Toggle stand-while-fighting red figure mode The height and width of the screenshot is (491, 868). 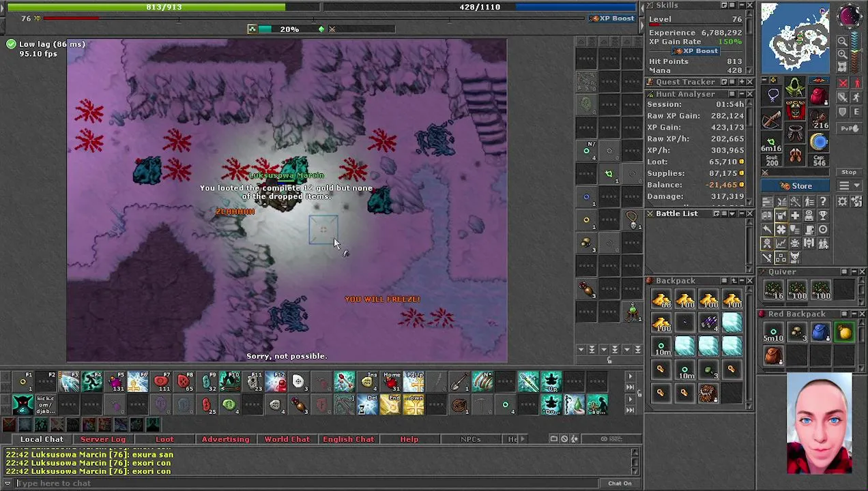click(856, 83)
